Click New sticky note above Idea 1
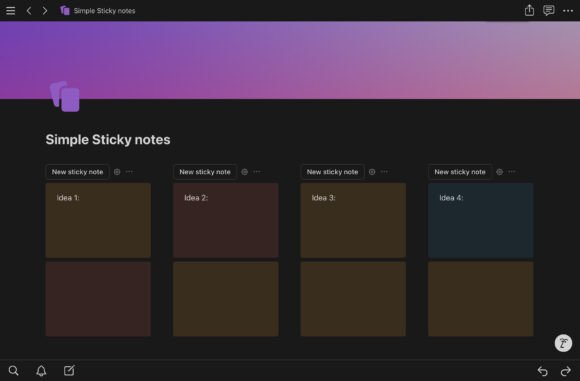580x381 pixels. (x=77, y=172)
